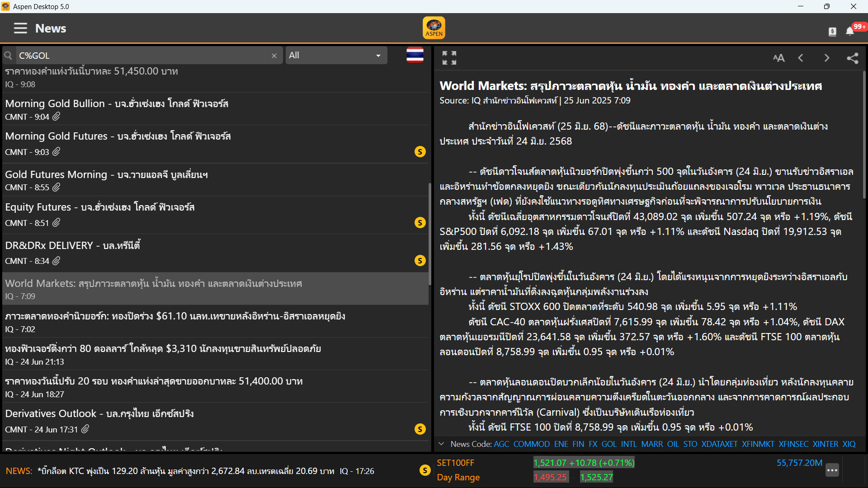Open attachment on Gold Futures Morning item
Screen dimensions: 868x488
coord(56,187)
